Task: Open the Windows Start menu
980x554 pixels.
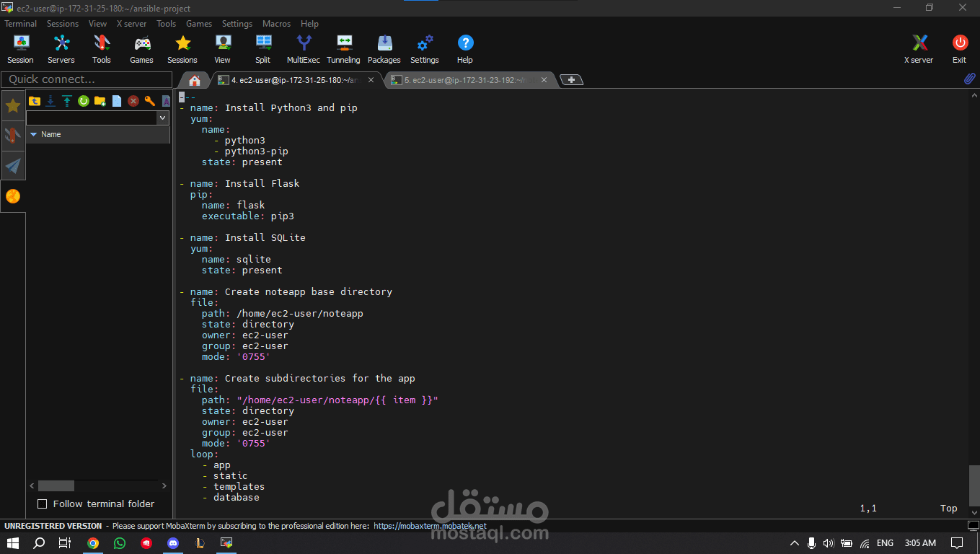Action: (12, 543)
